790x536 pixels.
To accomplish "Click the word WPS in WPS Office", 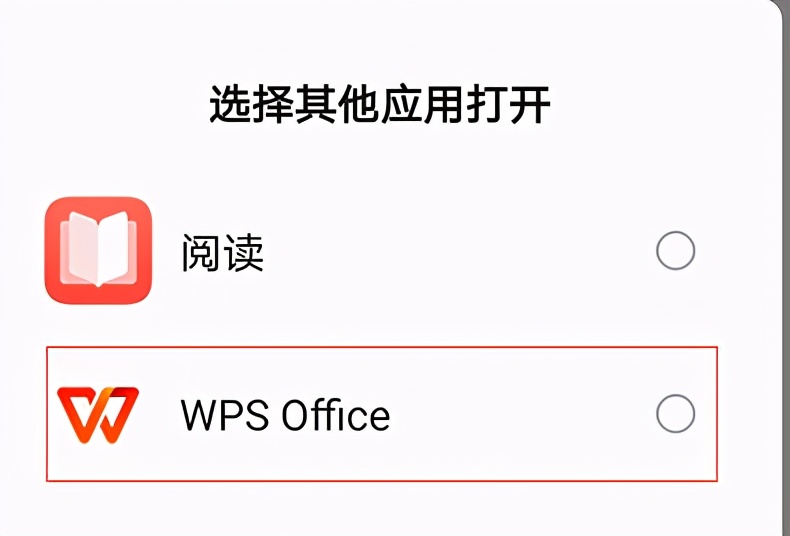I will [x=224, y=416].
